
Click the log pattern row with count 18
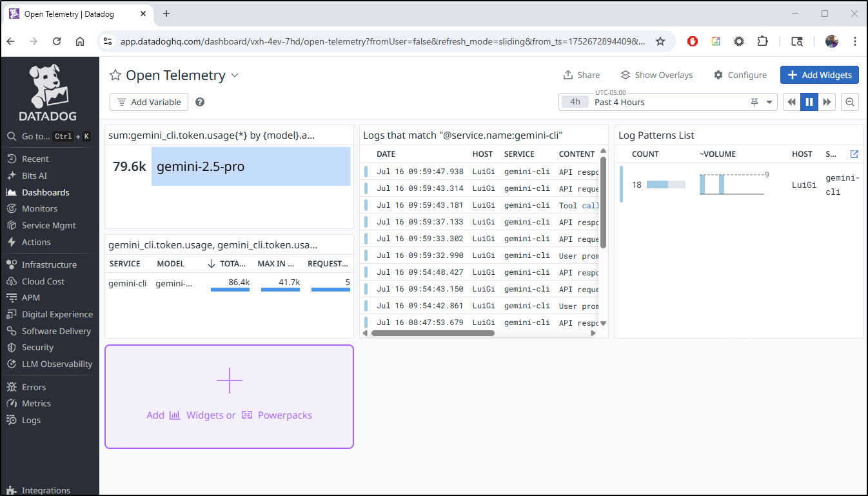click(740, 184)
